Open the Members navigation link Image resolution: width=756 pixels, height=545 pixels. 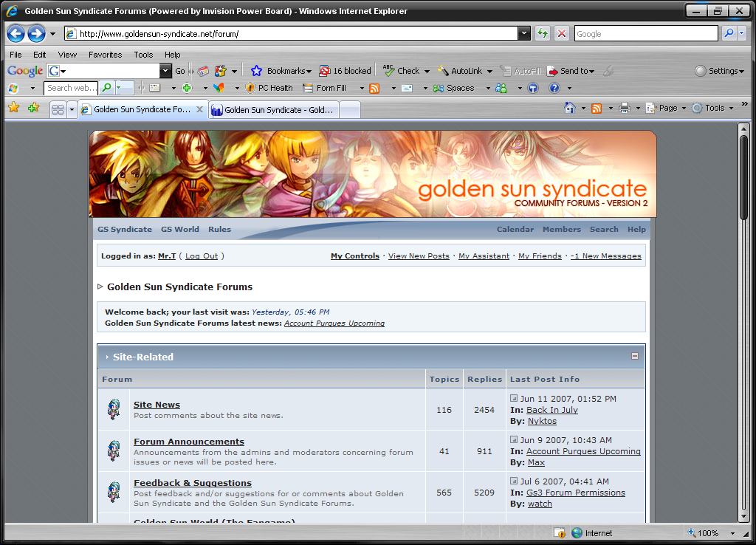coord(562,230)
